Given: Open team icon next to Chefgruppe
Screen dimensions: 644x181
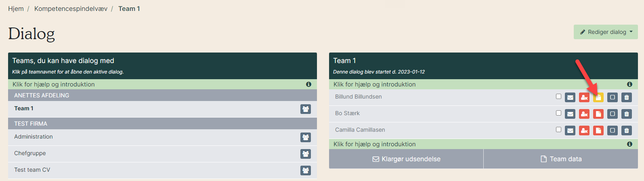Looking at the screenshot, I should pos(306,154).
